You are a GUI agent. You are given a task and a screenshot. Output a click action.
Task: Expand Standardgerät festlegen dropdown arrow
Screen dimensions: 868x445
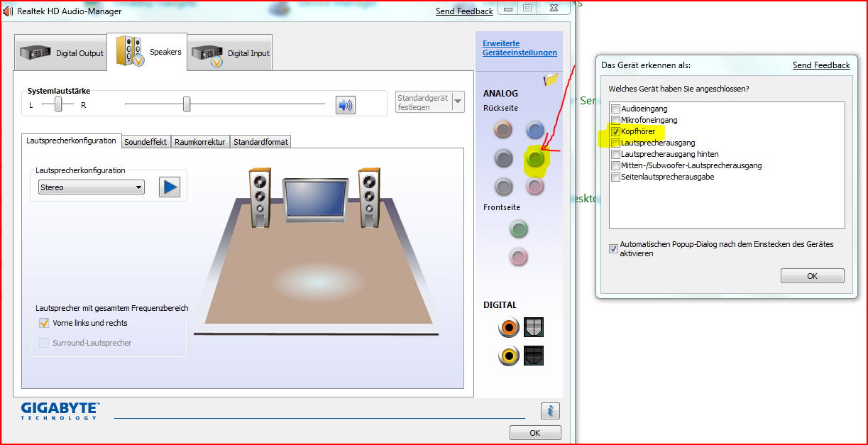(x=458, y=101)
